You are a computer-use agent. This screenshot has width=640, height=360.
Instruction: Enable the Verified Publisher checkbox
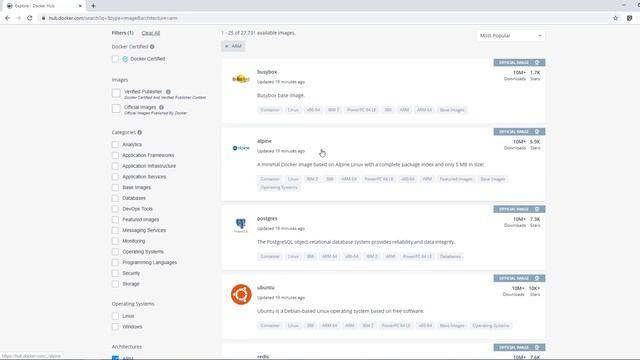point(116,93)
